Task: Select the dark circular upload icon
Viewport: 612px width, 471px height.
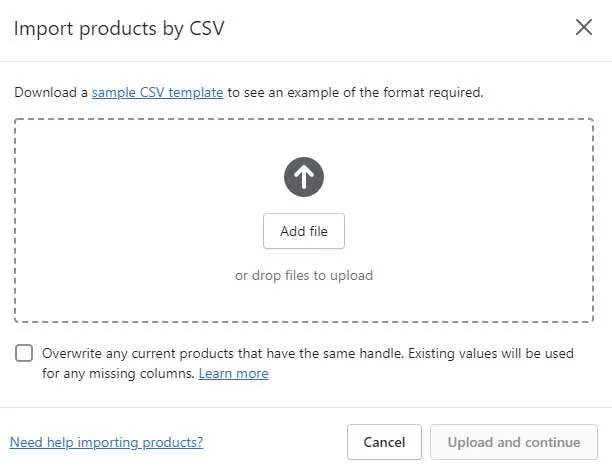Action: pyautogui.click(x=304, y=177)
